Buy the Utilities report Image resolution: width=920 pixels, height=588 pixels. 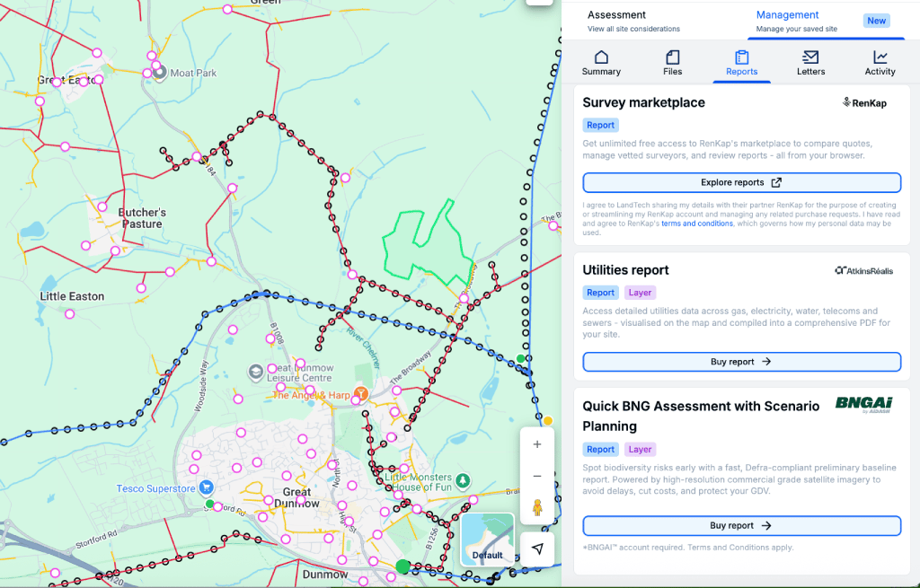coord(741,362)
